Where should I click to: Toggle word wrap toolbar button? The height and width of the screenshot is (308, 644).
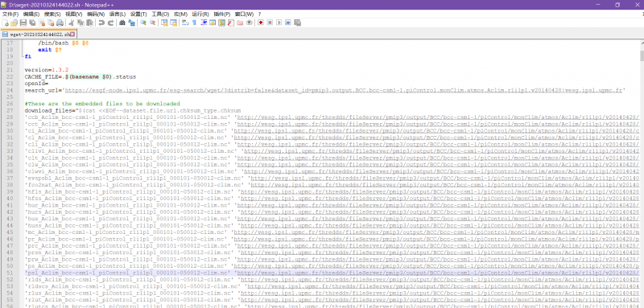[185, 23]
